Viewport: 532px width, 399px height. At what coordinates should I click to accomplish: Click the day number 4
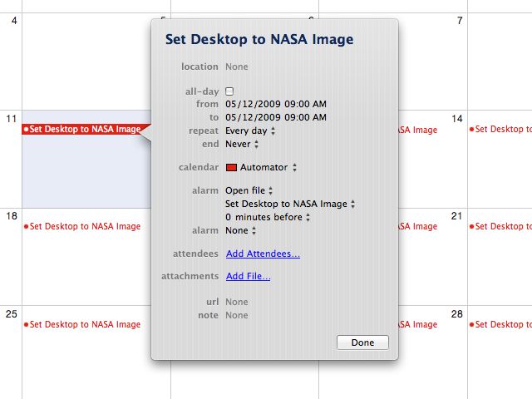pyautogui.click(x=14, y=21)
